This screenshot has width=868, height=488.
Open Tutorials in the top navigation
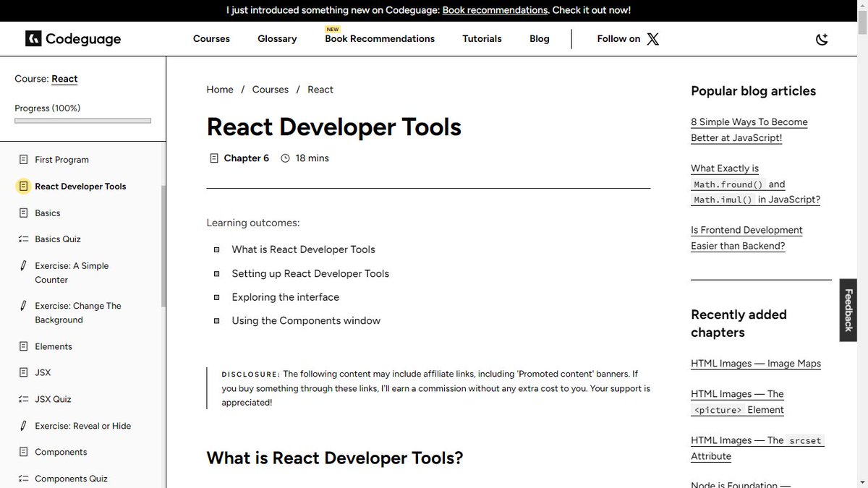pyautogui.click(x=482, y=39)
